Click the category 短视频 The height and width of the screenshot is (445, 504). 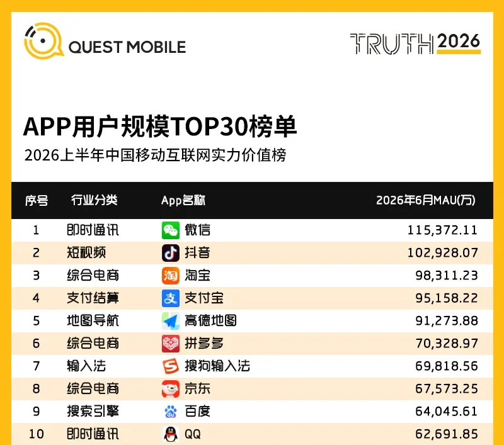point(86,252)
